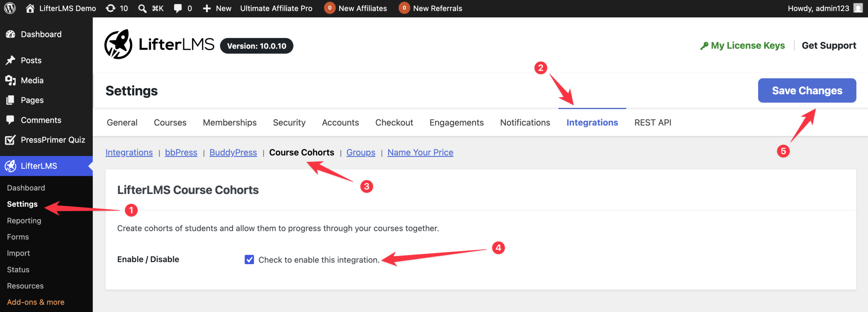Viewport: 868px width, 312px height.
Task: Click the LifterLMS rocket logo in header
Action: pos(118,44)
